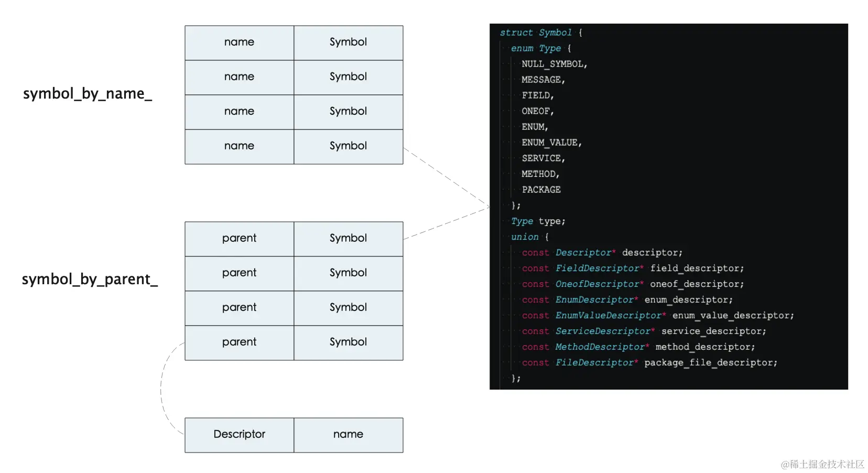This screenshot has width=868, height=473.
Task: Click the top-row Symbol cell of symbol_by_parent_ table
Action: (x=349, y=239)
